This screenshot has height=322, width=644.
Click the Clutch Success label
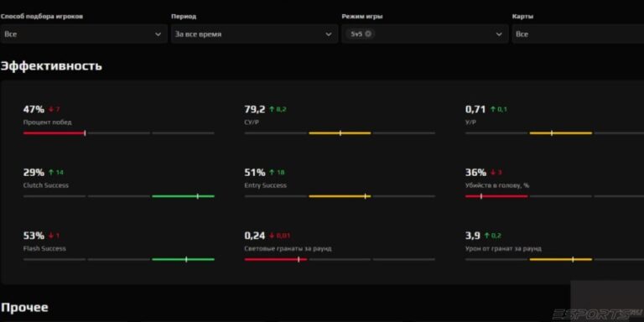[46, 185]
